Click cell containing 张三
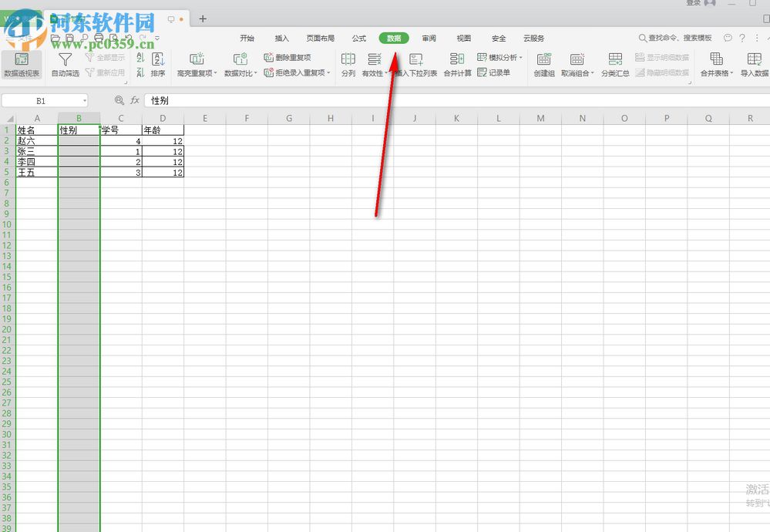Viewport: 770px width, 532px height. pyautogui.click(x=37, y=151)
